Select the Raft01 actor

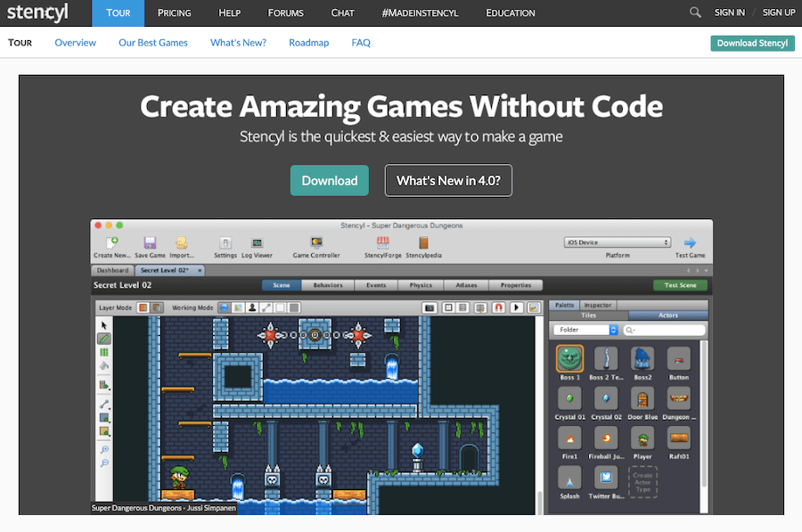[679, 438]
